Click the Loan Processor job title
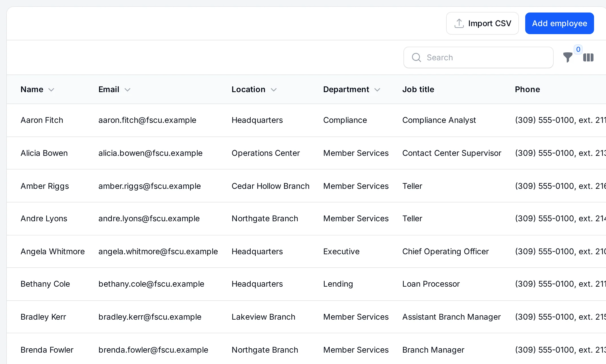Viewport: 606px width, 364px height. pos(431,284)
